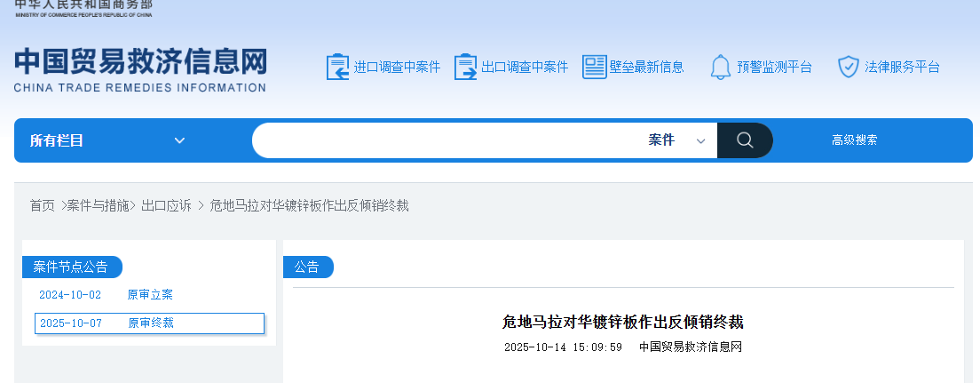Screen dimensions: 980x383
Task: Open the 案件 search type dropdown
Action: tap(676, 140)
